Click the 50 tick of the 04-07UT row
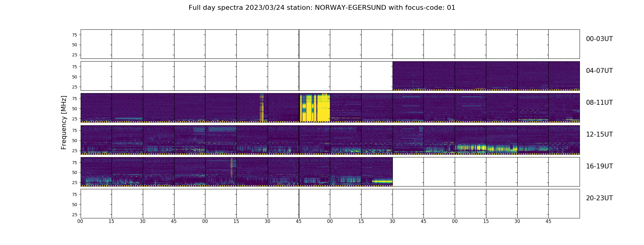 point(74,77)
